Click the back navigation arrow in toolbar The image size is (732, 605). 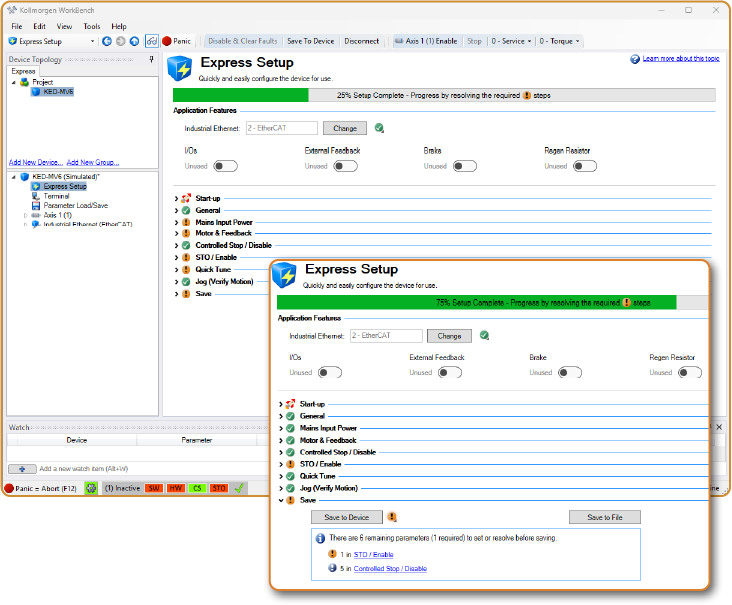107,41
